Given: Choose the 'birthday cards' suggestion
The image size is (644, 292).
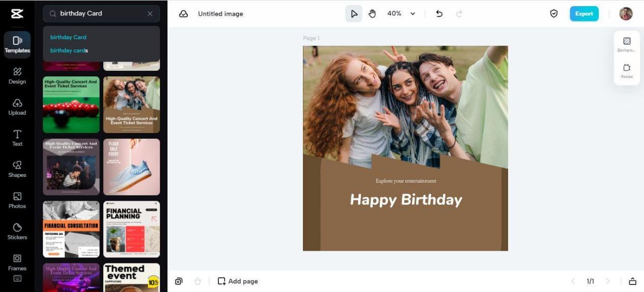Looking at the screenshot, I should (x=69, y=50).
